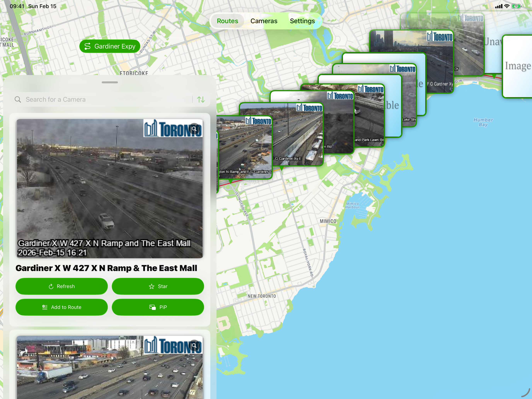Viewport: 532px width, 399px height.
Task: Tap the refresh arrow icon on the Refresh button
Action: (x=51, y=286)
